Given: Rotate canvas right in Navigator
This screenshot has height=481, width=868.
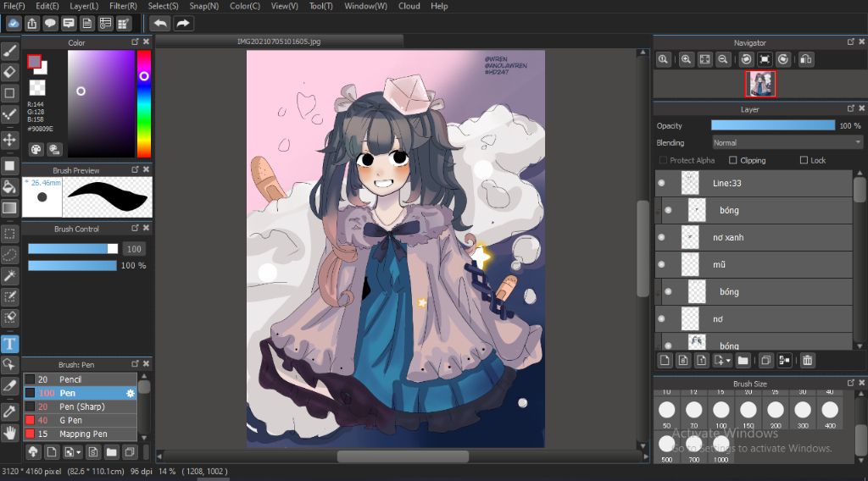Looking at the screenshot, I should coord(782,60).
